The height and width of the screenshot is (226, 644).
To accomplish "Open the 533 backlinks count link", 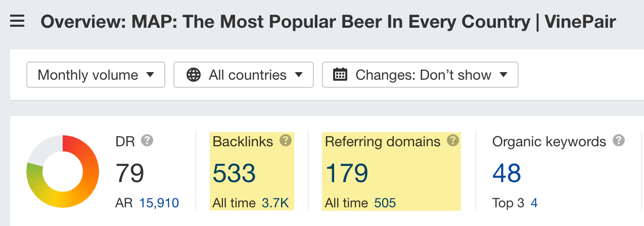I will (234, 173).
